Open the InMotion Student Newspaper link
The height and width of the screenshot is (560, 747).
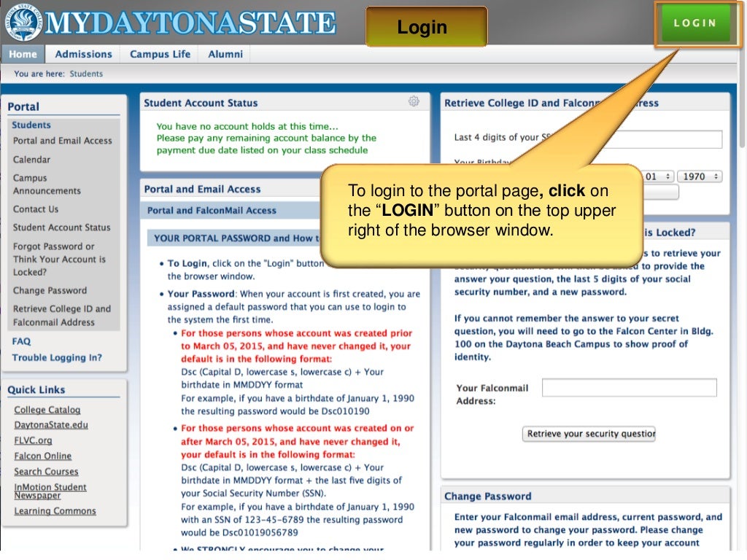(50, 491)
